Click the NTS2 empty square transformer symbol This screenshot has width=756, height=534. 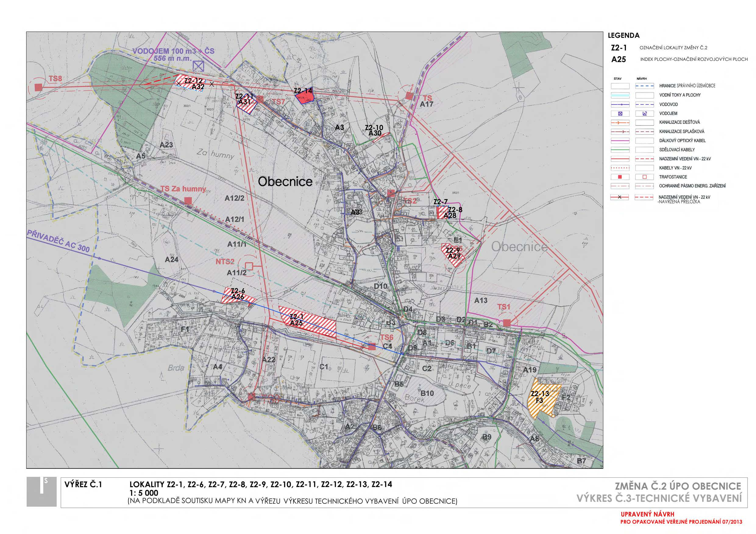click(x=250, y=265)
